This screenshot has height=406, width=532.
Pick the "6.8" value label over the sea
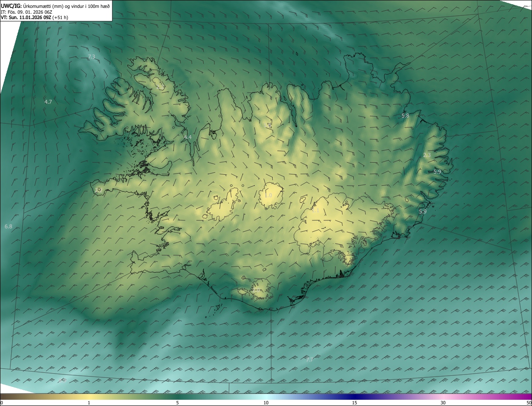pyautogui.click(x=8, y=226)
